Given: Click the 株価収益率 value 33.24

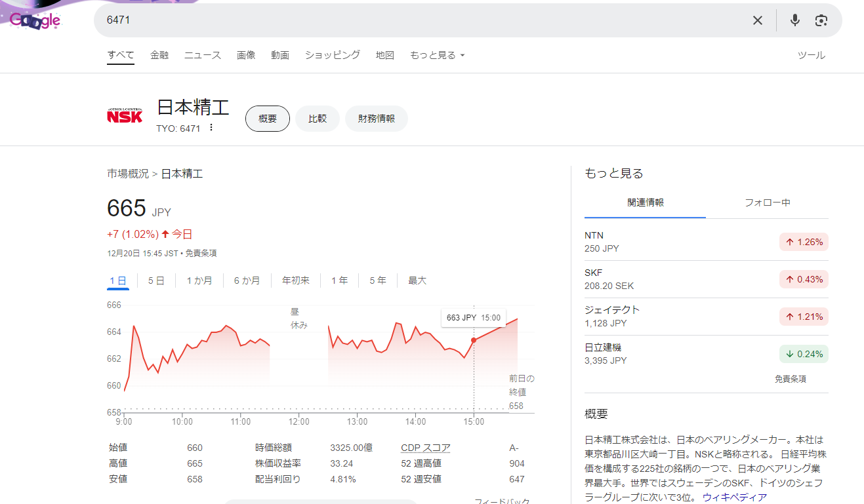Looking at the screenshot, I should pyautogui.click(x=342, y=463).
